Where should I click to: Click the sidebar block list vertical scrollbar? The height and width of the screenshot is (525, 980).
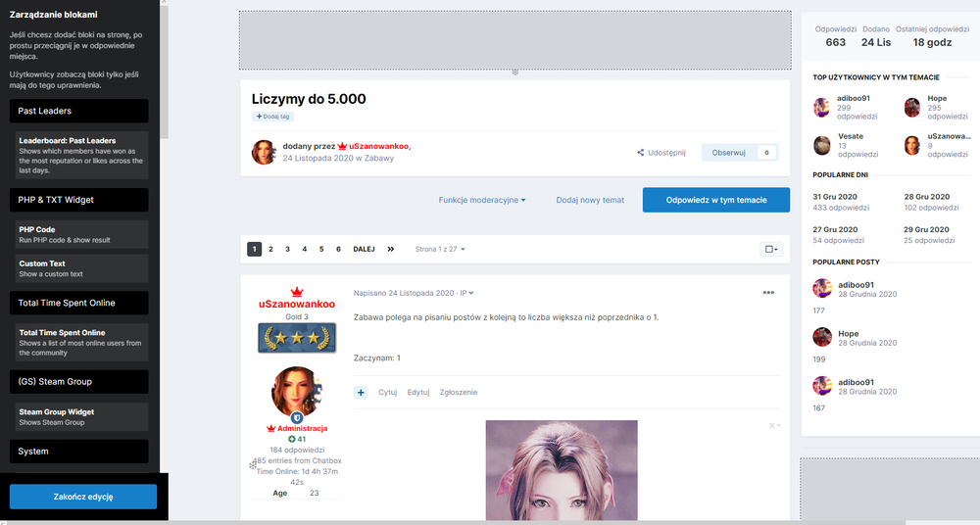(164, 69)
